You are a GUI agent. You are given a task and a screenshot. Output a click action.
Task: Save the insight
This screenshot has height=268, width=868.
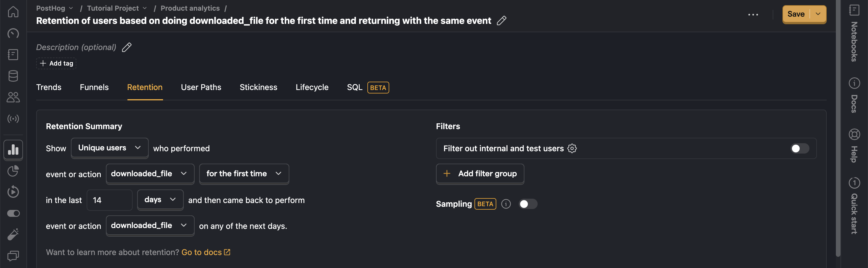click(796, 14)
